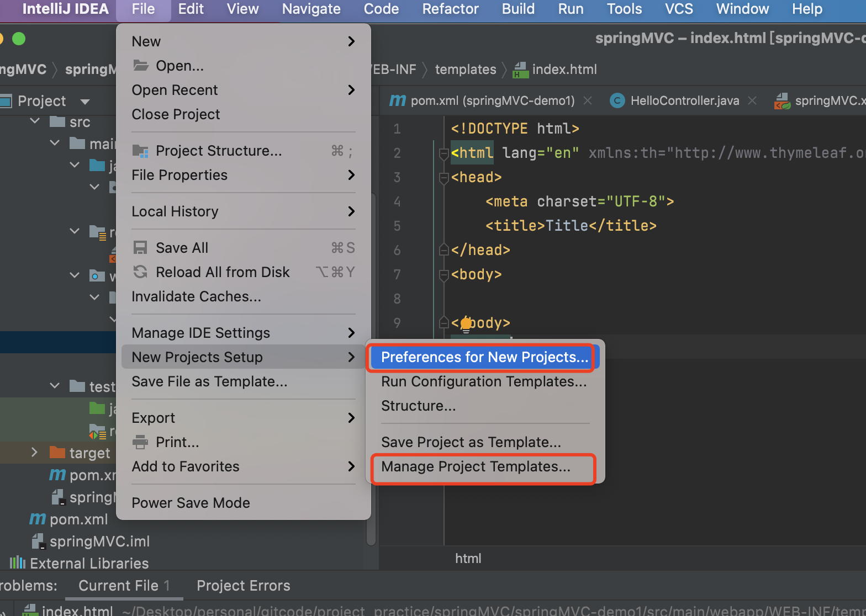The width and height of the screenshot is (866, 616).
Task: Collapse the html tag fold marker
Action: [443, 153]
